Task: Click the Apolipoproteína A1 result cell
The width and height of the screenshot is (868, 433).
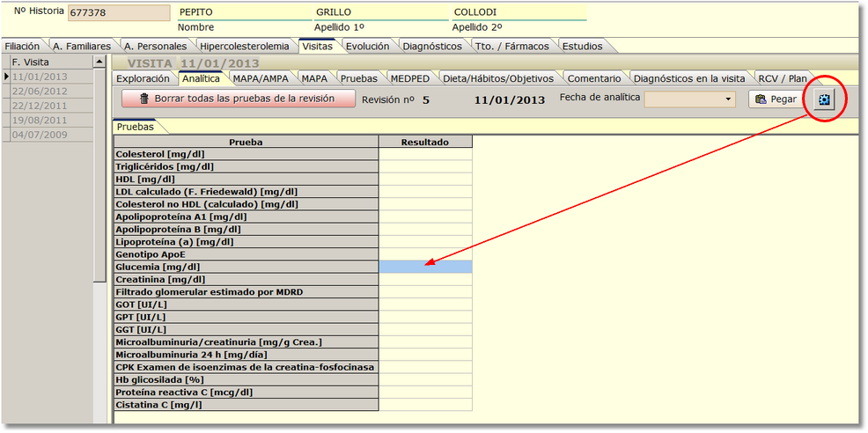Action: coord(426,216)
